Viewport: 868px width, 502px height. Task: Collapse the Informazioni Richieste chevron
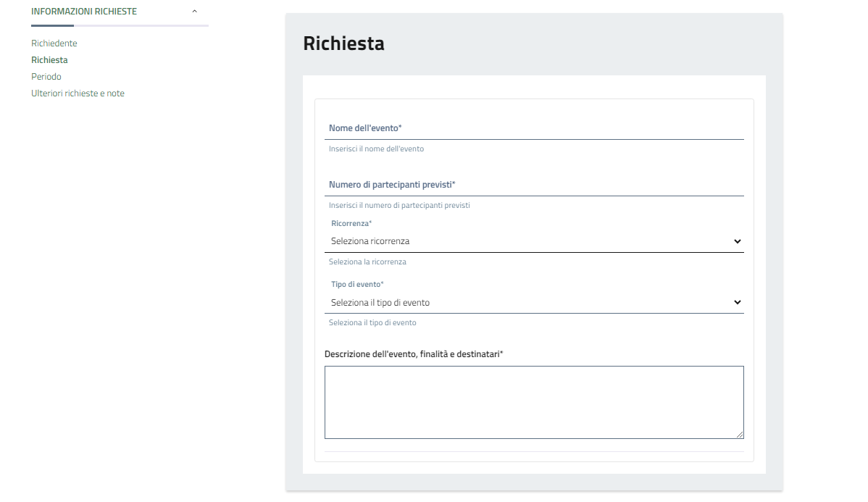tap(194, 12)
